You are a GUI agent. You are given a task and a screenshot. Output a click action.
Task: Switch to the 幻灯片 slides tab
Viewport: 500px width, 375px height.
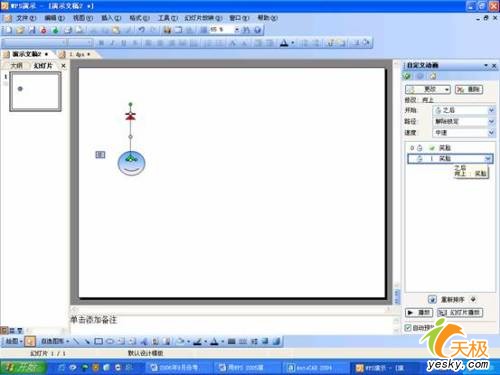pos(43,66)
